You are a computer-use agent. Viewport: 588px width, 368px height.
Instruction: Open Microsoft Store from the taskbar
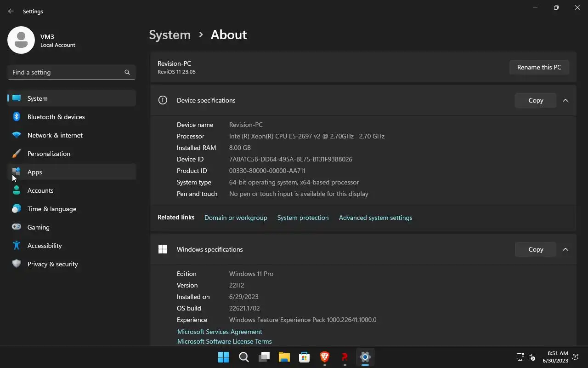304,357
